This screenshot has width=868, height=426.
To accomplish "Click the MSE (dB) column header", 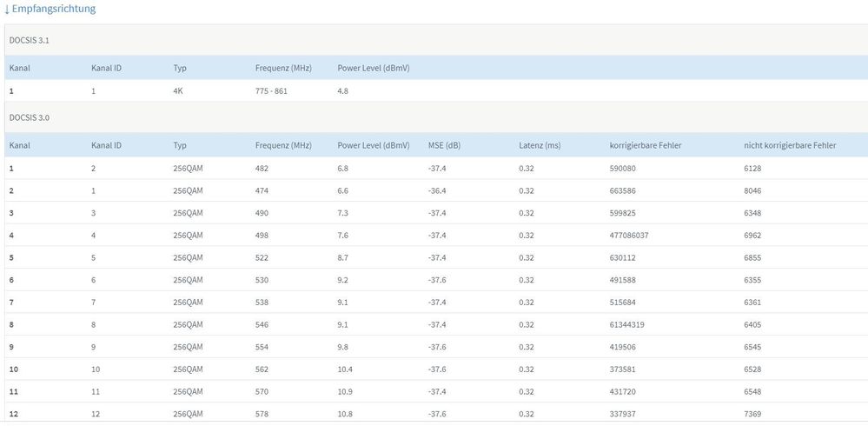I will 444,145.
